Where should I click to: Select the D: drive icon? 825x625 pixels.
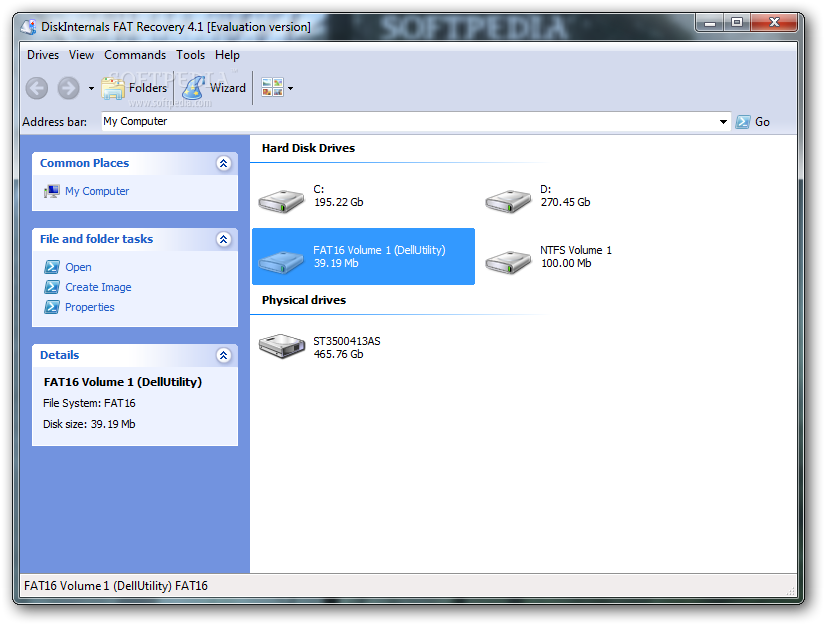coord(508,200)
